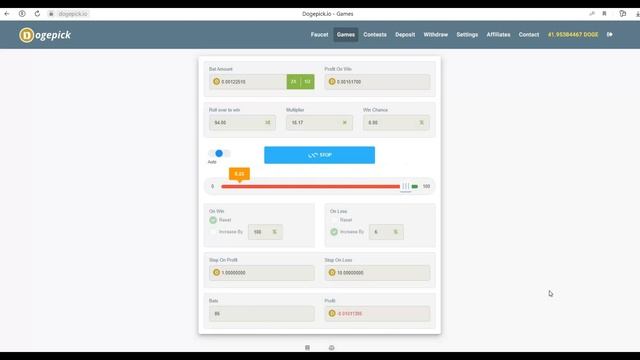Go back with the browser back arrow
Viewport: 640px width, 360px height.
click(7, 13)
